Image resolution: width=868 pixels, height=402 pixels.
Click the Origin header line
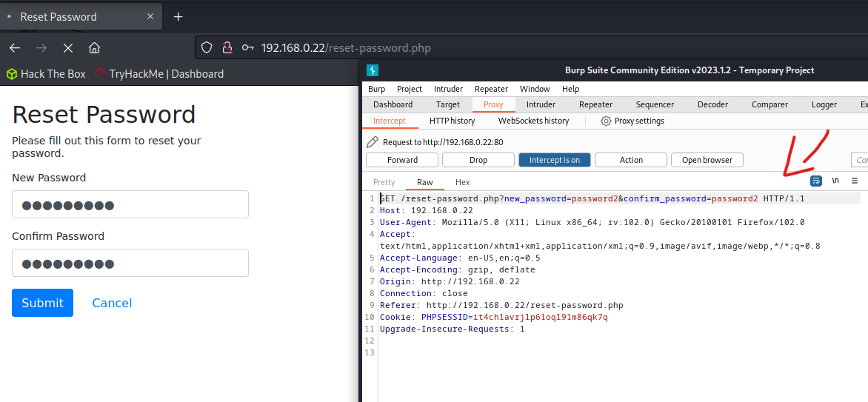pyautogui.click(x=450, y=281)
